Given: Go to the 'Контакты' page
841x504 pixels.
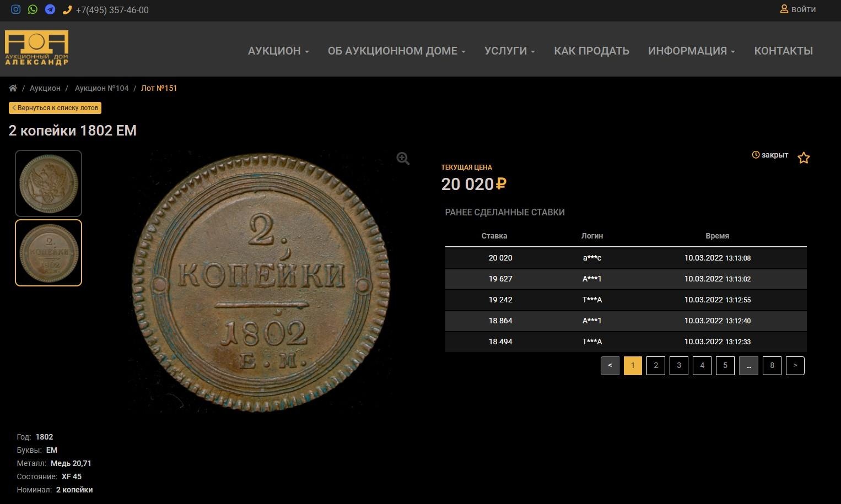Looking at the screenshot, I should [x=783, y=51].
